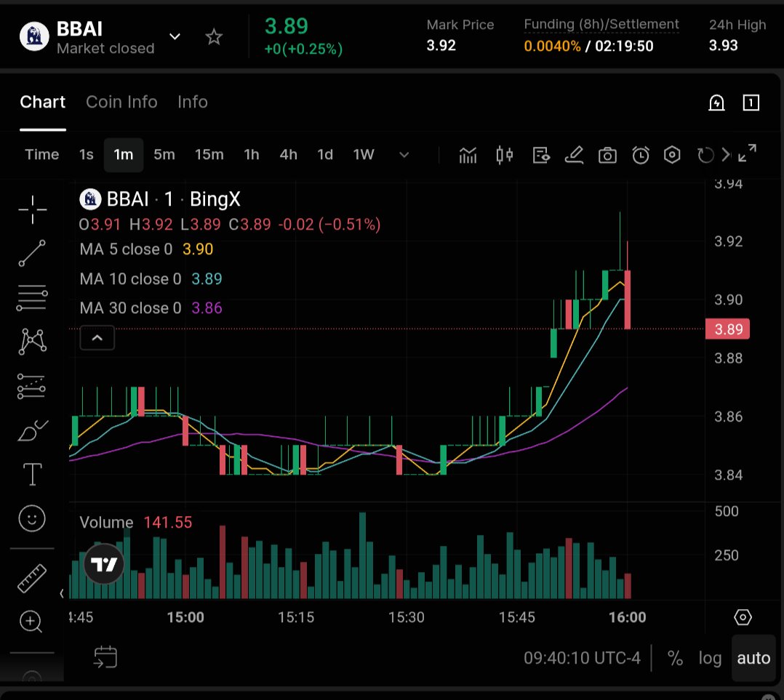Open the Indicators icon
784x700 pixels.
468,156
